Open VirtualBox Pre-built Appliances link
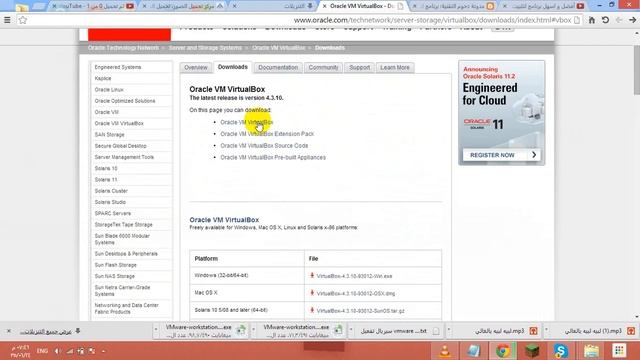Viewport: 640px width, 360px height. tap(273, 158)
